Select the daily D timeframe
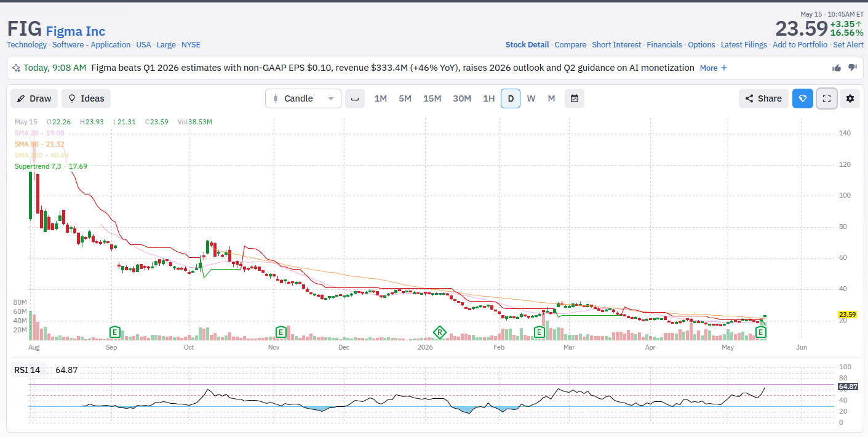 pos(511,98)
